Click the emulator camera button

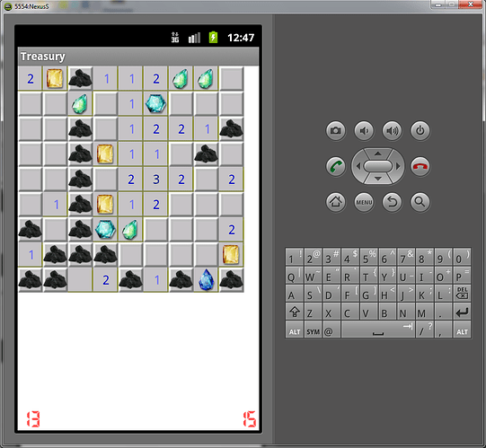(x=336, y=131)
